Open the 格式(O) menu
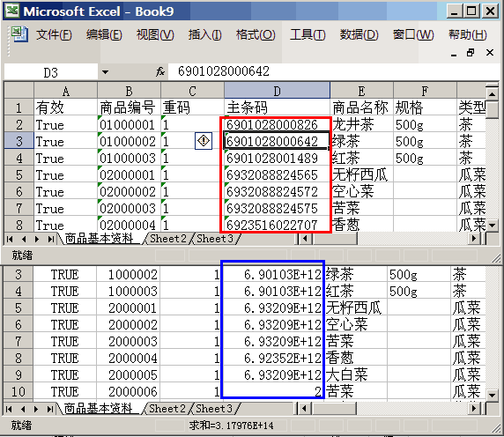This screenshot has height=437, width=504. pyautogui.click(x=256, y=34)
